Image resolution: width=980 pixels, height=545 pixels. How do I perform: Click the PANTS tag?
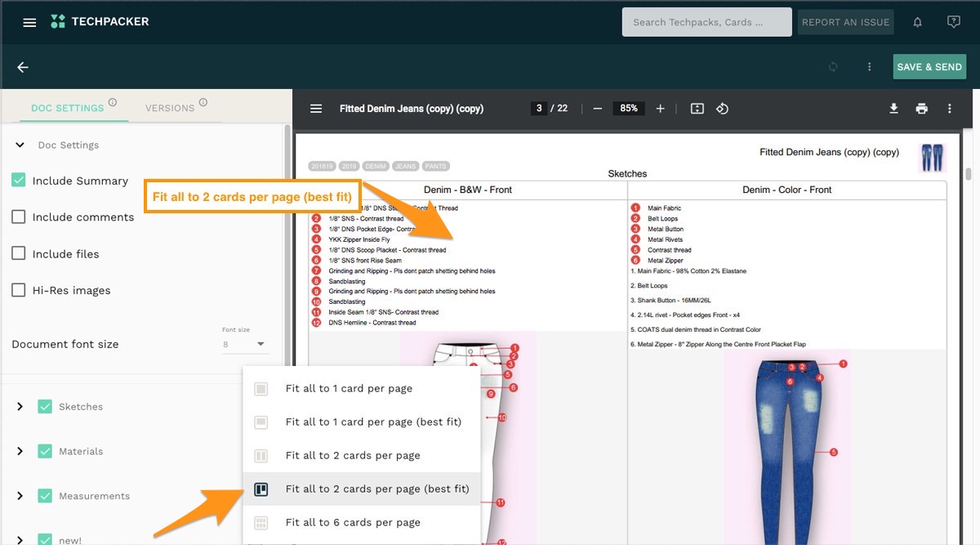(436, 166)
